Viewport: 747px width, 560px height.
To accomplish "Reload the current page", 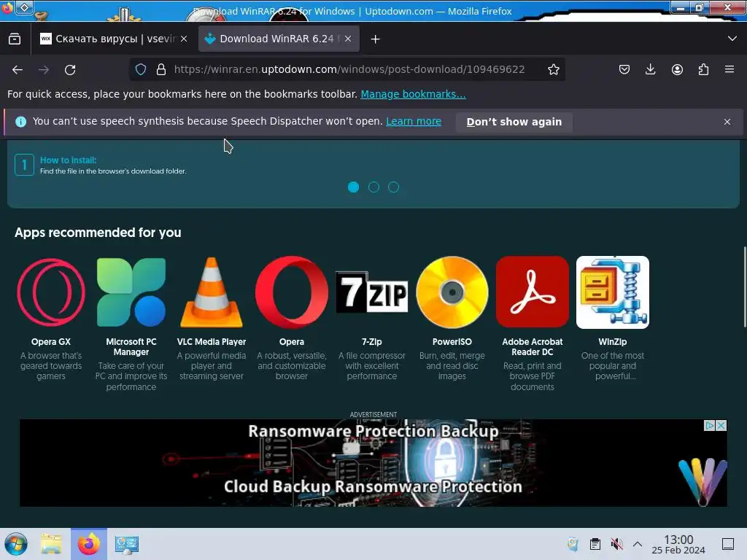I will click(70, 69).
